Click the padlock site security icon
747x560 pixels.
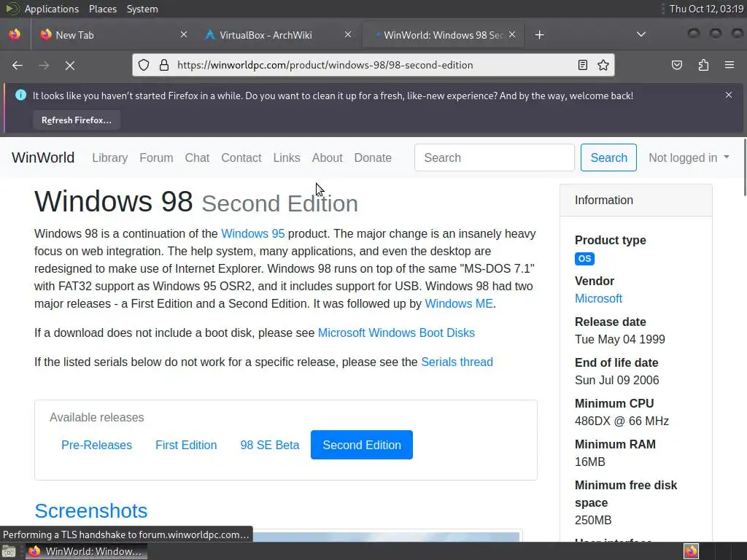tap(164, 65)
